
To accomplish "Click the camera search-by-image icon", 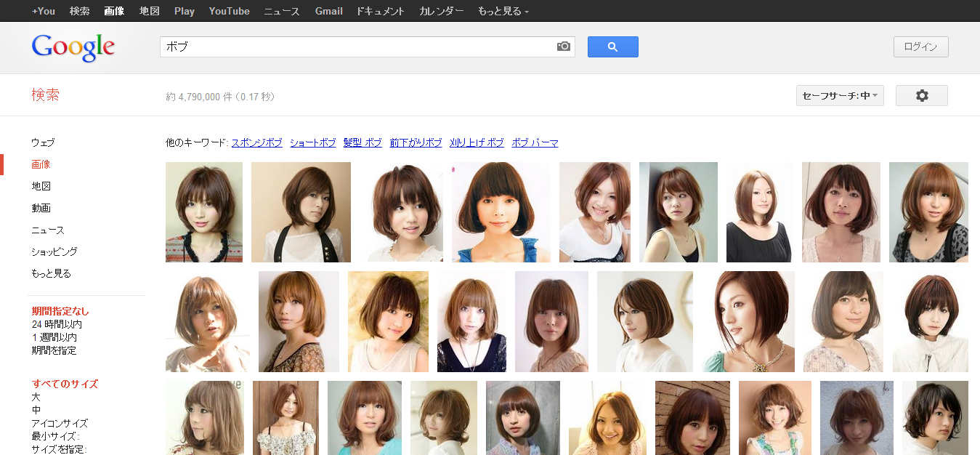I will [564, 47].
